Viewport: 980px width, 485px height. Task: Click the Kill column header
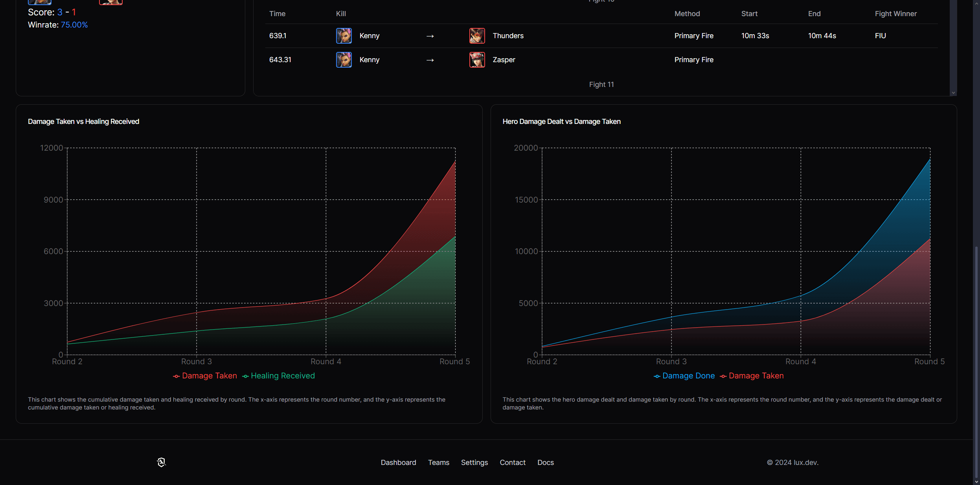point(341,14)
